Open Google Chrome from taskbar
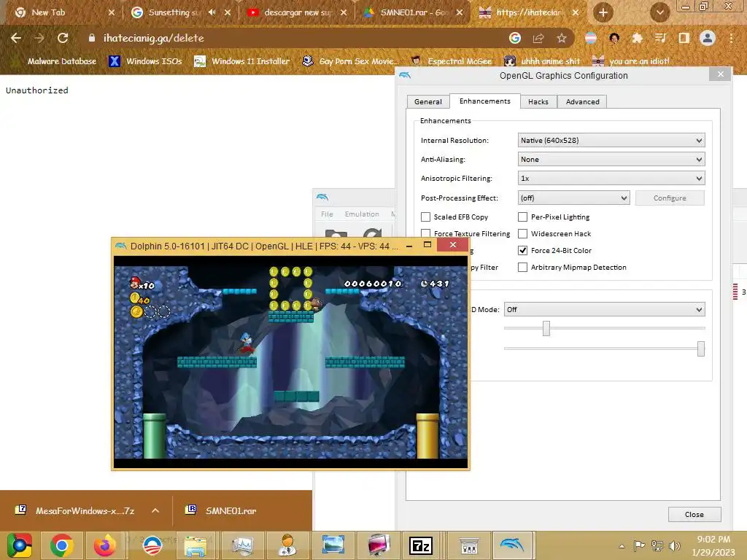Image resolution: width=747 pixels, height=560 pixels. click(x=61, y=545)
